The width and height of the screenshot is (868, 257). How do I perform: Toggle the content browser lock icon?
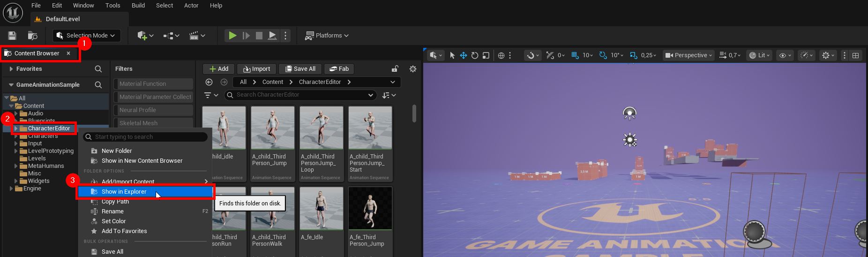click(395, 69)
